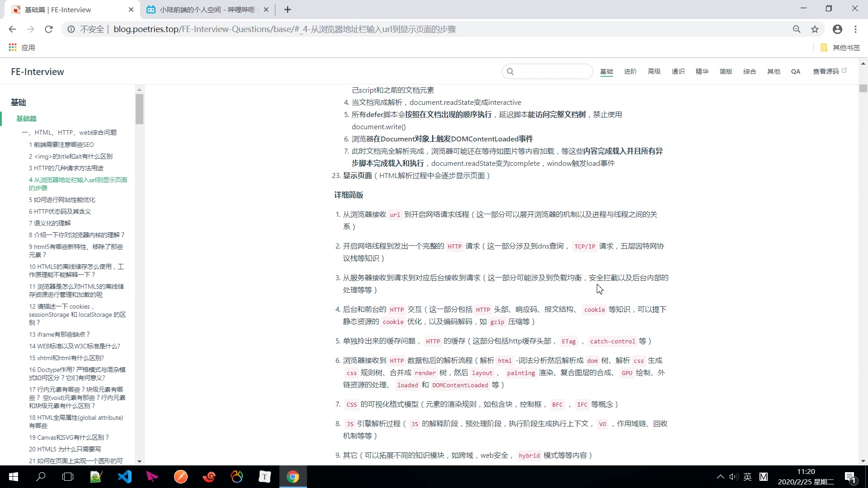Open sidebar item 15 xhtml和html区别
The image size is (868, 488).
[66, 358]
